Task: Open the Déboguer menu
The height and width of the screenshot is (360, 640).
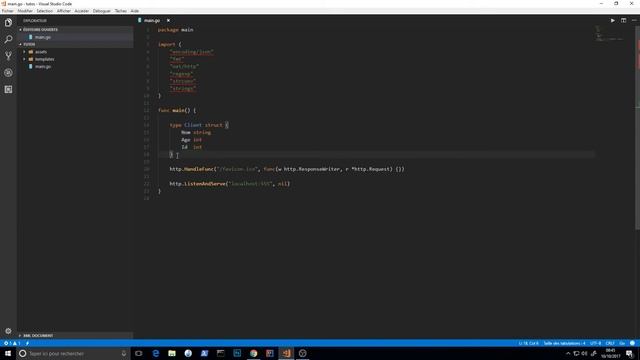Action: (102, 11)
